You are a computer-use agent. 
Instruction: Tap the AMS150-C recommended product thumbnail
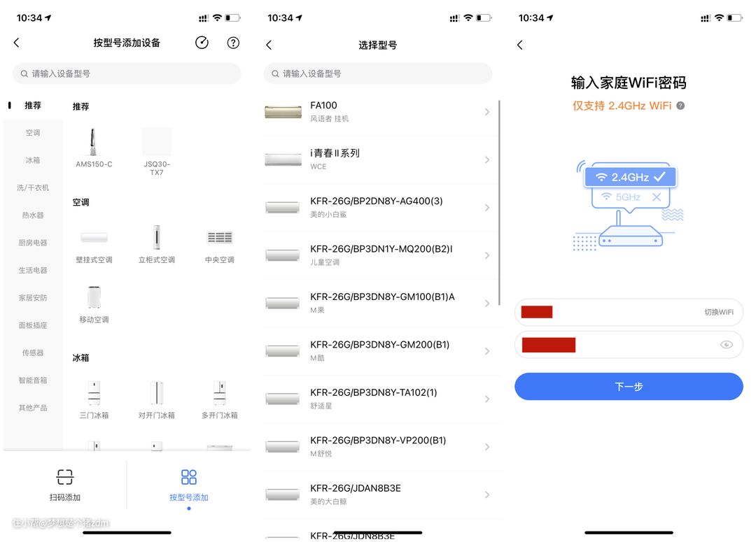94,143
